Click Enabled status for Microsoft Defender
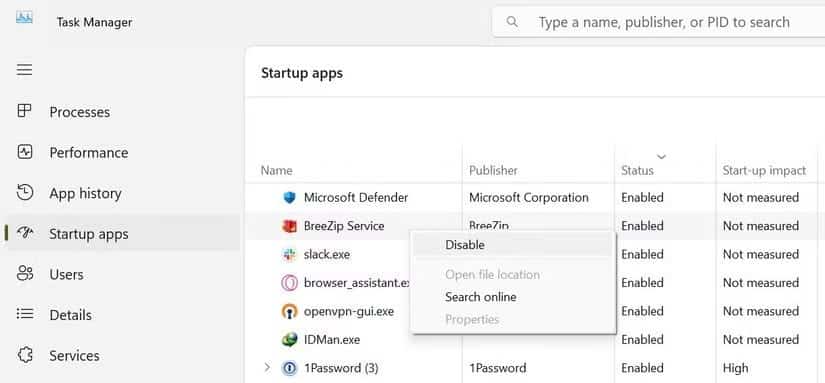 642,198
